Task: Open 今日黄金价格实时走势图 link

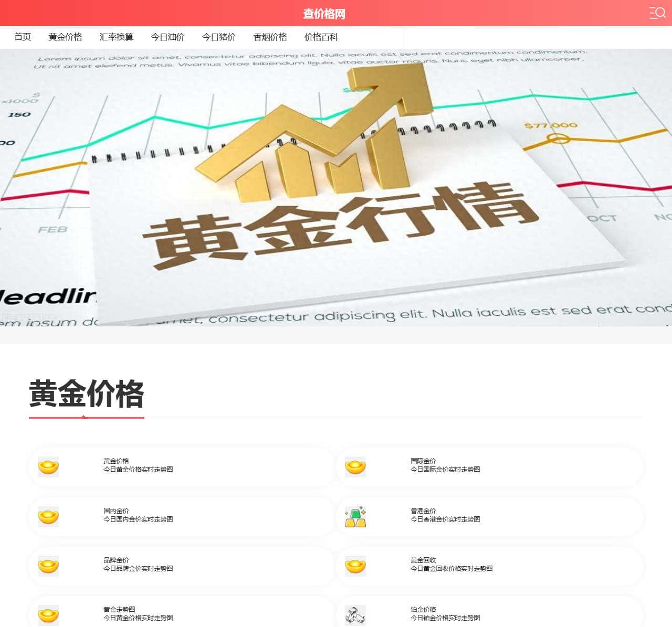Action: pos(138,470)
